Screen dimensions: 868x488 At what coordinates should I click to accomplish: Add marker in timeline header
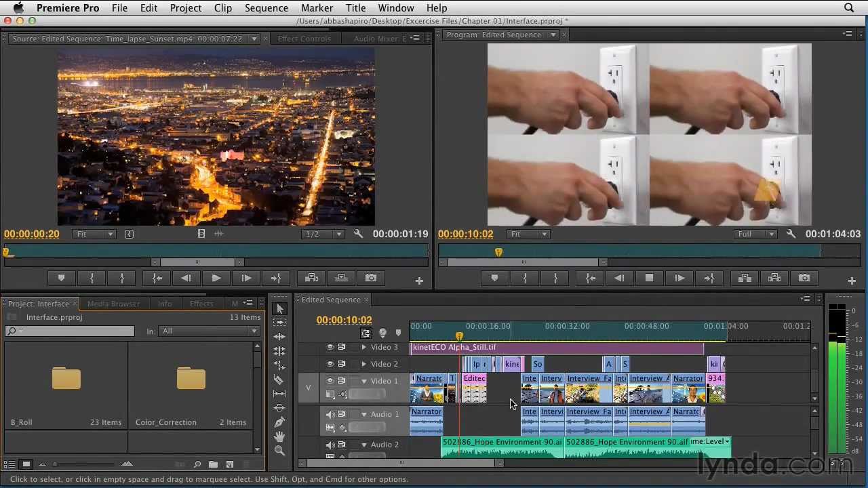pyautogui.click(x=398, y=333)
